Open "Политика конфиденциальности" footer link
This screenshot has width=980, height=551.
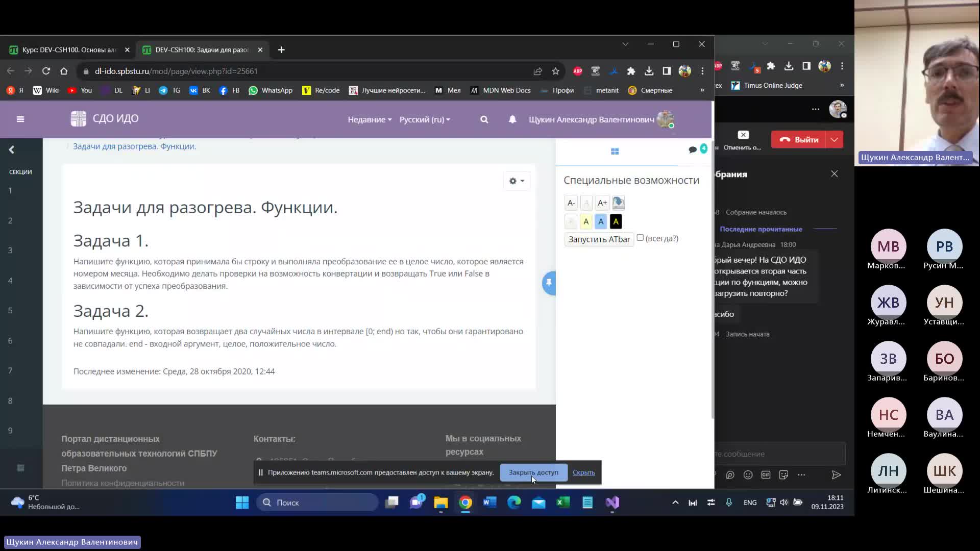click(x=122, y=483)
